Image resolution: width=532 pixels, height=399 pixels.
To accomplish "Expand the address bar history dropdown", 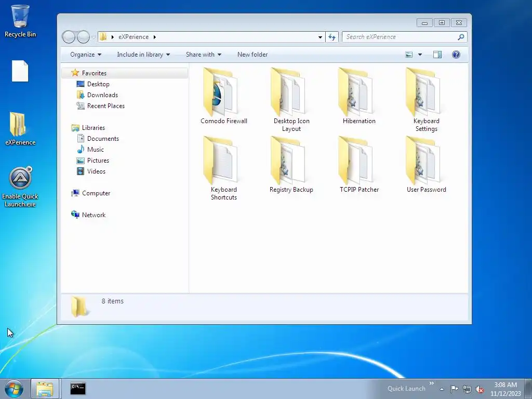I will [320, 37].
